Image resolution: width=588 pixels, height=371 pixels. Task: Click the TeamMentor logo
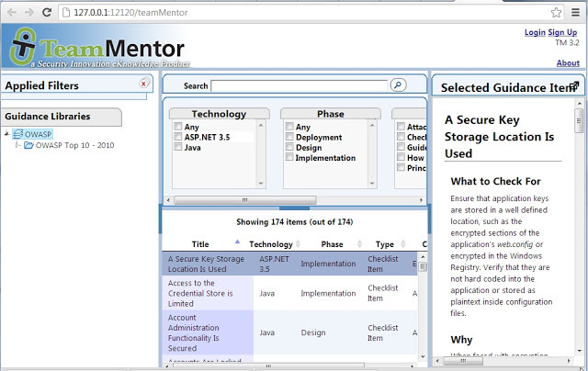point(96,48)
